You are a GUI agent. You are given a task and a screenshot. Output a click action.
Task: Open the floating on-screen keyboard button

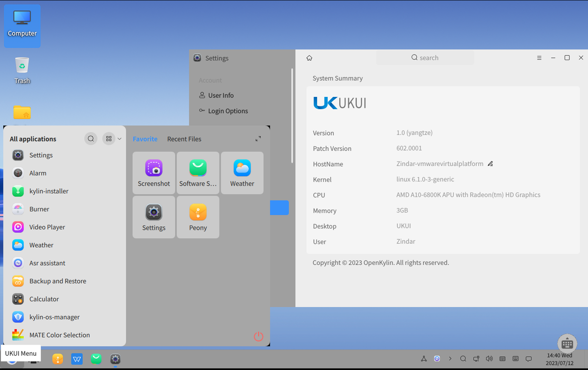(x=567, y=343)
